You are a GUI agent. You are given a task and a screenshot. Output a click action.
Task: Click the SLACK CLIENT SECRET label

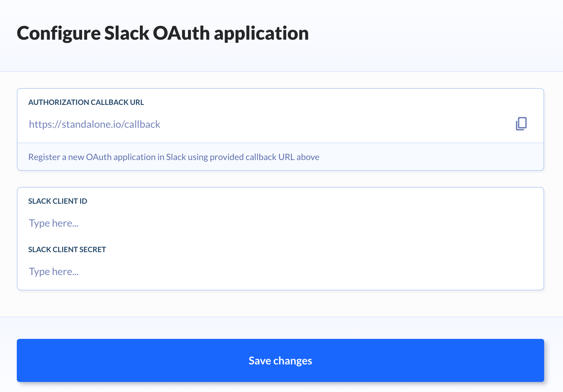point(67,249)
